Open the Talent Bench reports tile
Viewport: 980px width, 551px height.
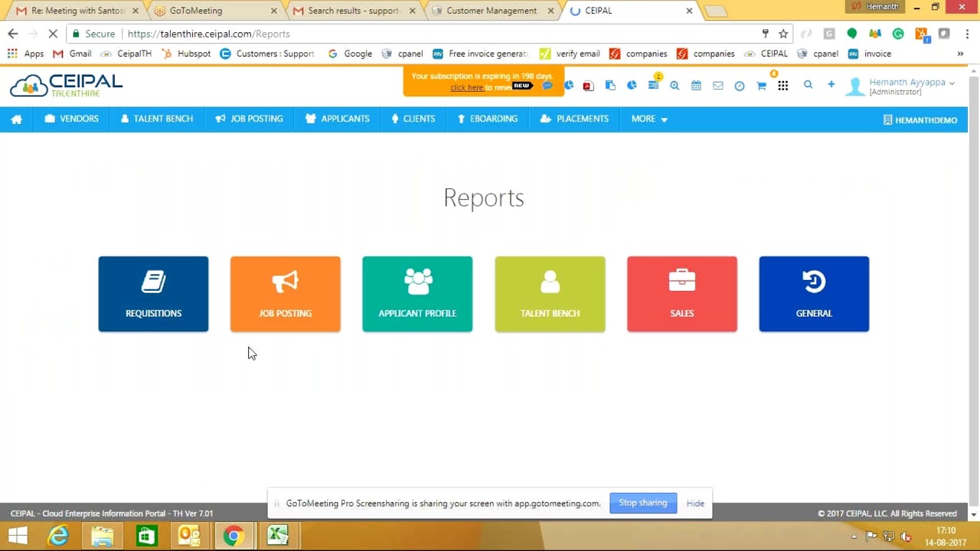pos(550,294)
